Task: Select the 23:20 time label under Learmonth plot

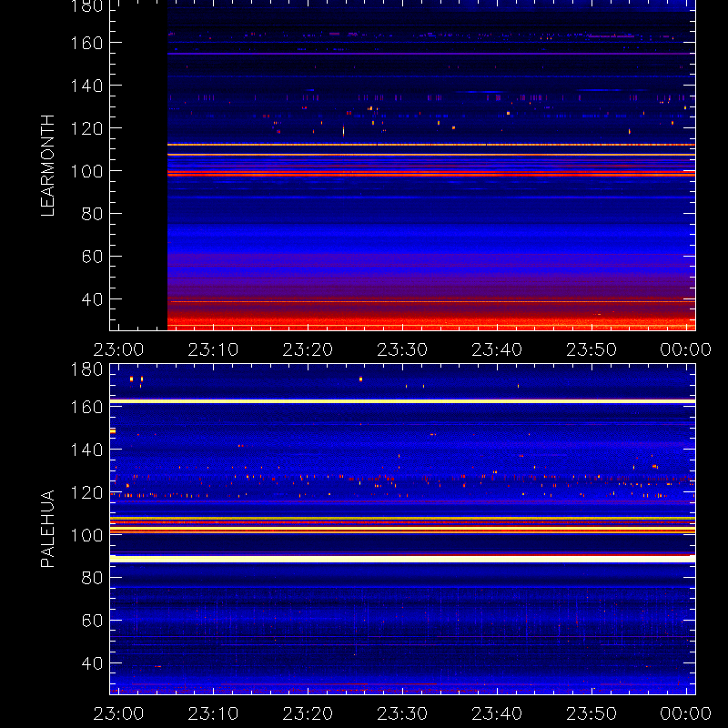Action: click(308, 349)
